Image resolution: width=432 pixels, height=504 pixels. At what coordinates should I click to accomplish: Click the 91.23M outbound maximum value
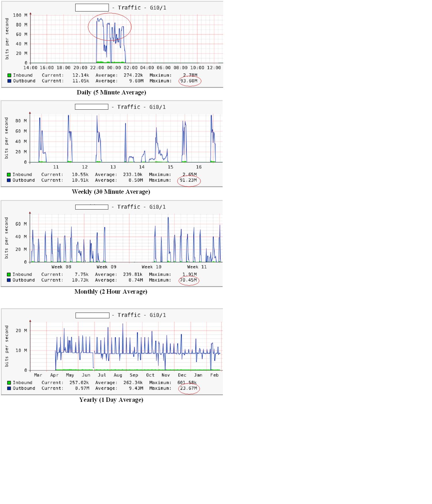pyautogui.click(x=188, y=180)
